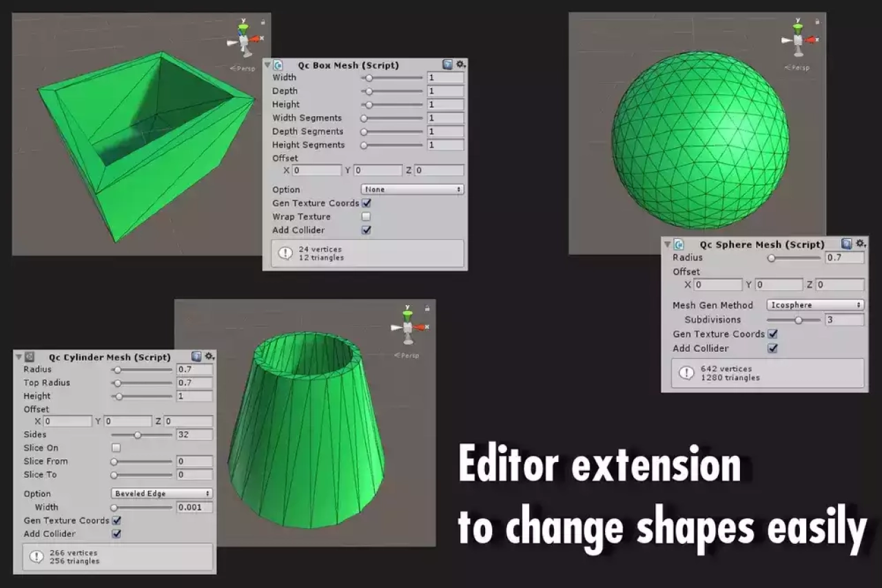The width and height of the screenshot is (882, 588).
Task: Click Depth Segments slider in Box Mesh
Action: [393, 132]
